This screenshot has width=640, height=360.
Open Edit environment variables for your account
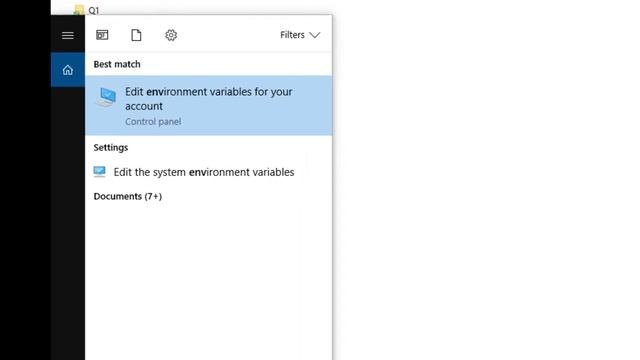(209, 105)
